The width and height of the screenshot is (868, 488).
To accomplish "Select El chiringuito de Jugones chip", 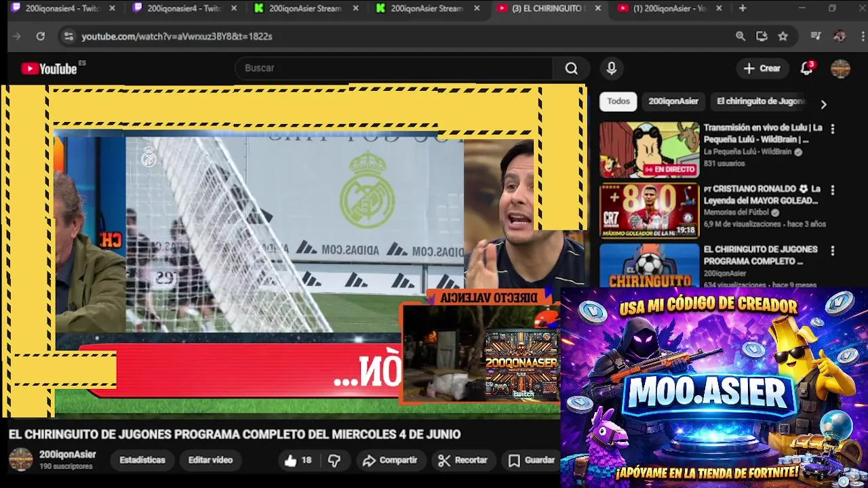I will click(x=760, y=101).
